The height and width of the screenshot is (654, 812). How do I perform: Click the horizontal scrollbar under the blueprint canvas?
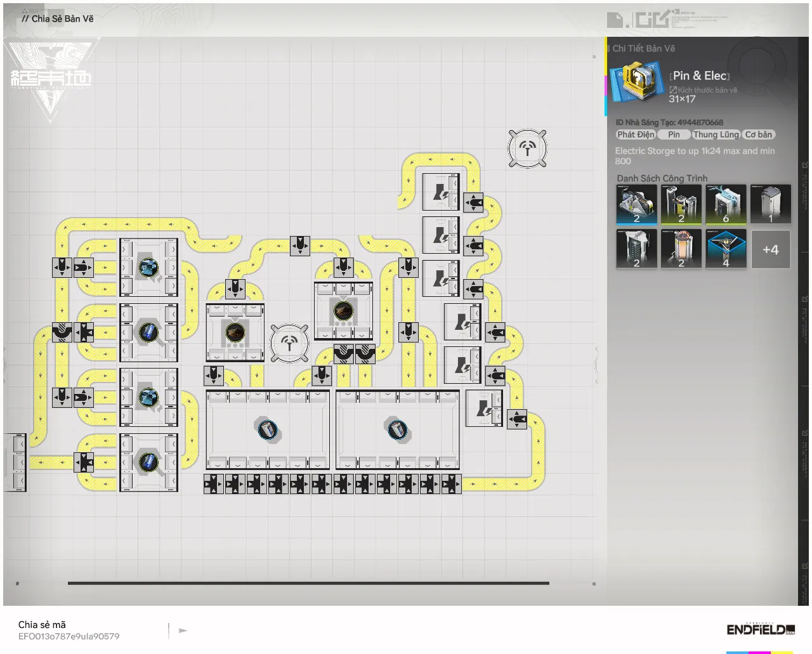pos(308,583)
